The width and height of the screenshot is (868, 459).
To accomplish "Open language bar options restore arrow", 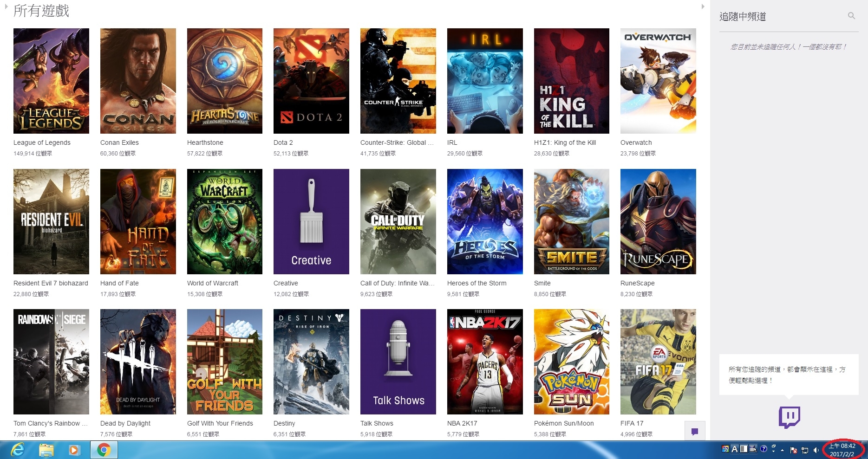I will pos(773,448).
